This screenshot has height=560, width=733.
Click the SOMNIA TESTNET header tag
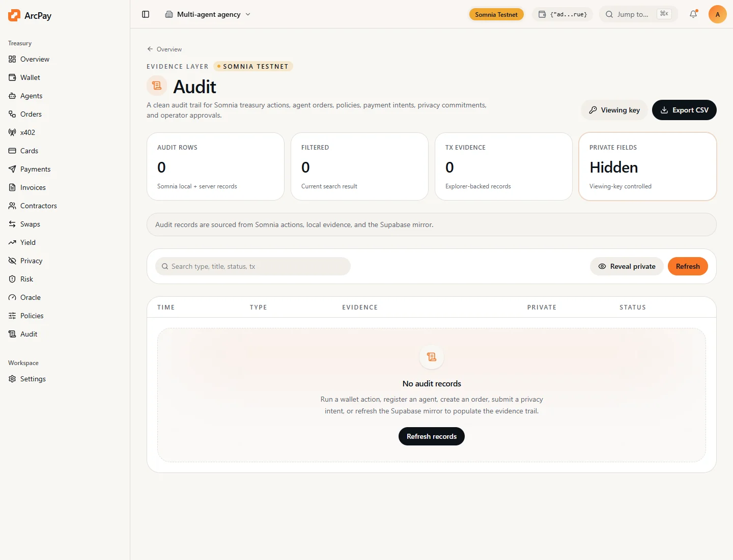tap(253, 66)
